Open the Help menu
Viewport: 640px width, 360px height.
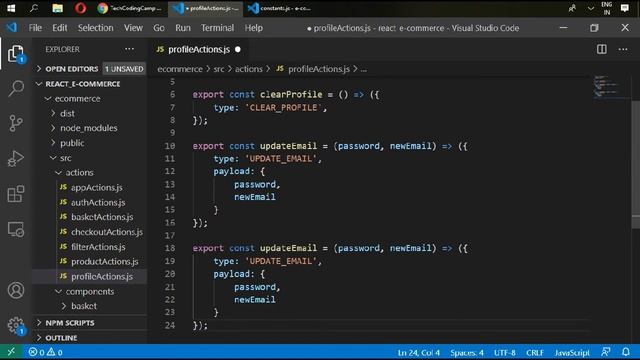(253, 28)
